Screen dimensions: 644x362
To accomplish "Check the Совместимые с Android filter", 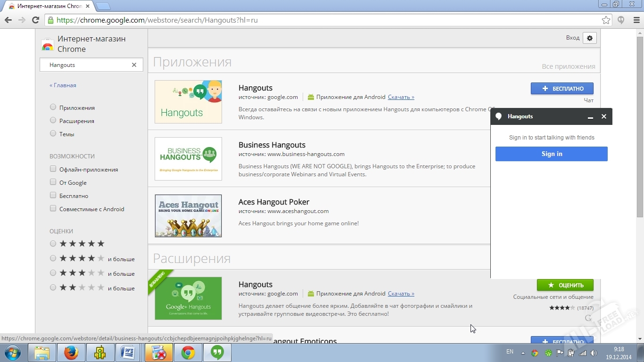I will (x=53, y=209).
